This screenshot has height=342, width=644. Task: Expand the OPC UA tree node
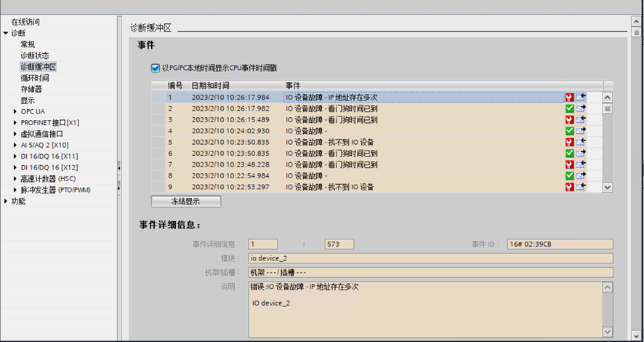pyautogui.click(x=15, y=111)
